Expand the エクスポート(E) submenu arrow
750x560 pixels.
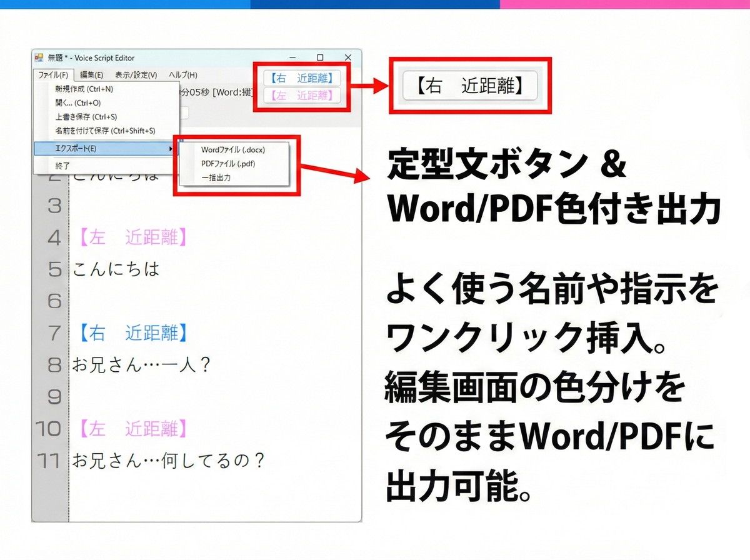(171, 149)
